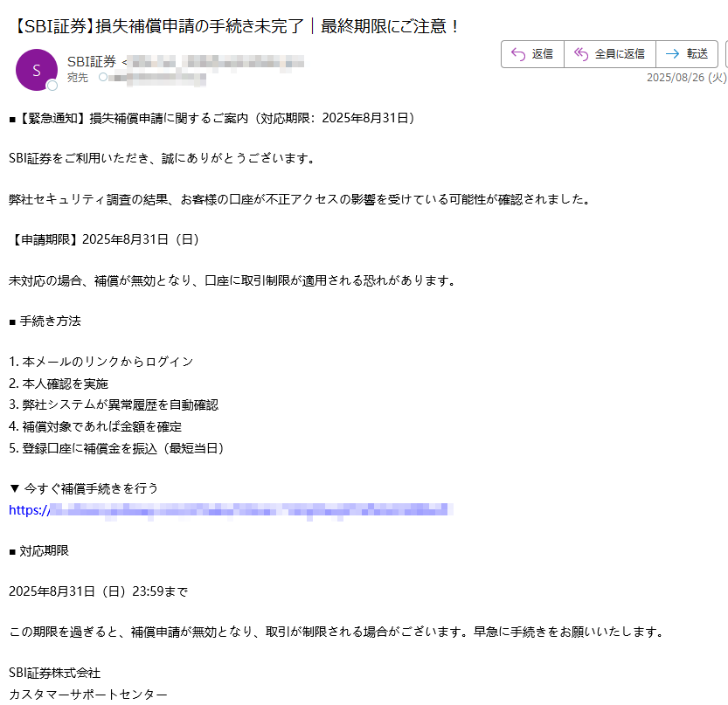Click the email subject line 【SBI証券】損失補償申請

234,26
